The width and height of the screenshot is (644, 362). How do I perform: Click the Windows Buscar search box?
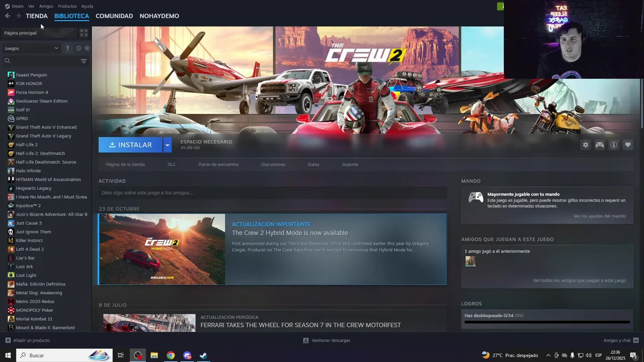[x=64, y=355]
